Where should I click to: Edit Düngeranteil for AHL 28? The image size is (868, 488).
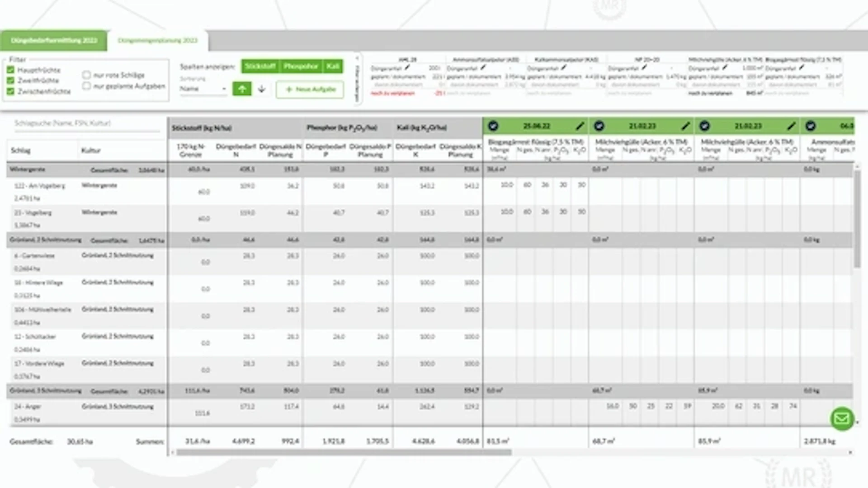point(407,68)
